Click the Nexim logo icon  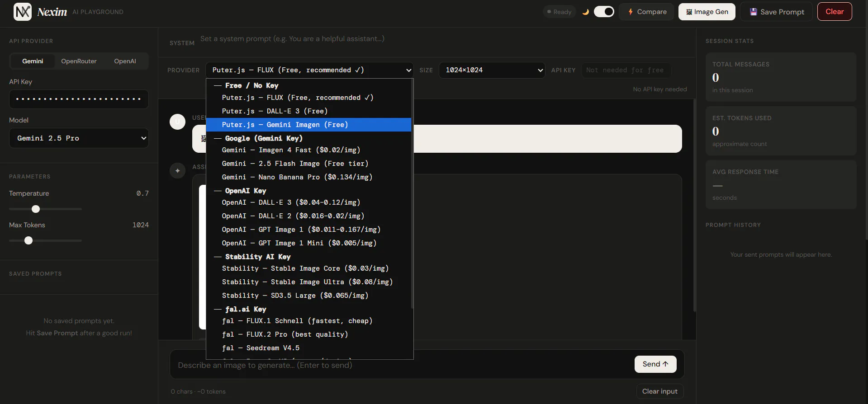(x=23, y=12)
